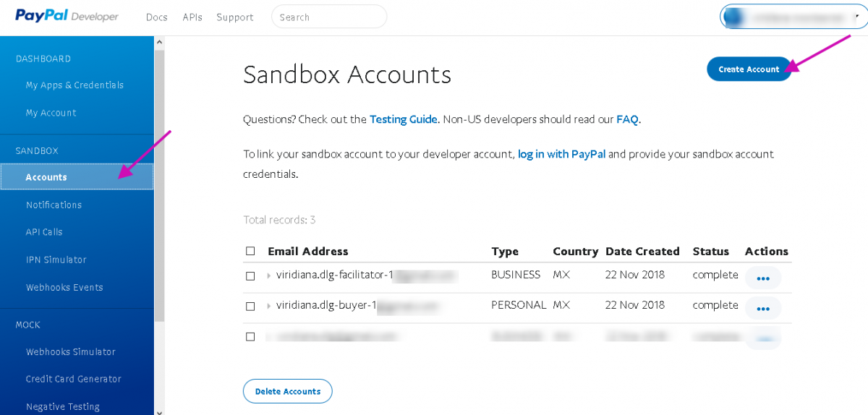Select checkbox for the blurred third account
The image size is (868, 415).
coord(250,336)
